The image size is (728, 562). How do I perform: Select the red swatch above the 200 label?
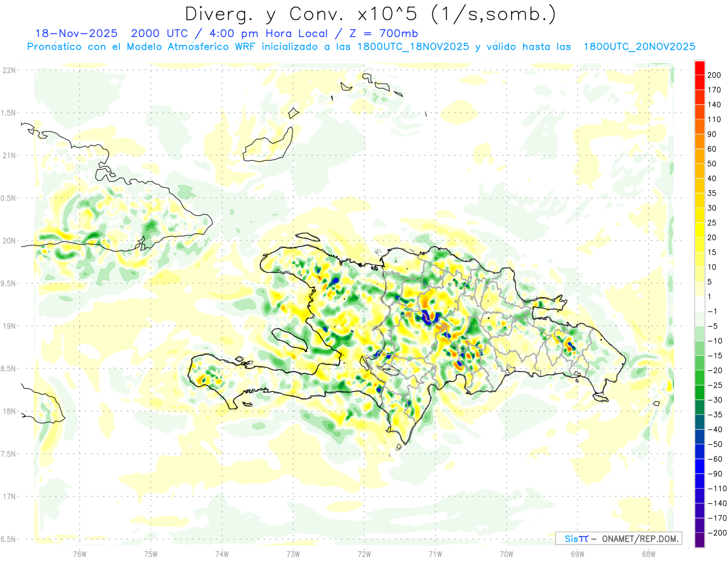699,68
